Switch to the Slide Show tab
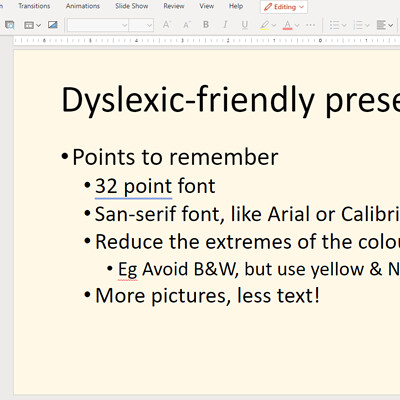The height and width of the screenshot is (400, 400). coord(132,6)
